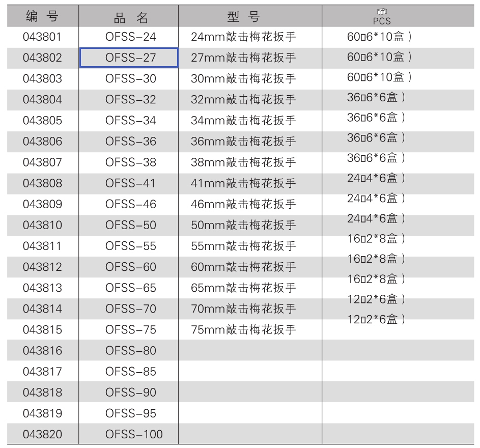480x448 pixels.
Task: Click the 46mm敲击梅花扳手 cell
Action: [243, 204]
